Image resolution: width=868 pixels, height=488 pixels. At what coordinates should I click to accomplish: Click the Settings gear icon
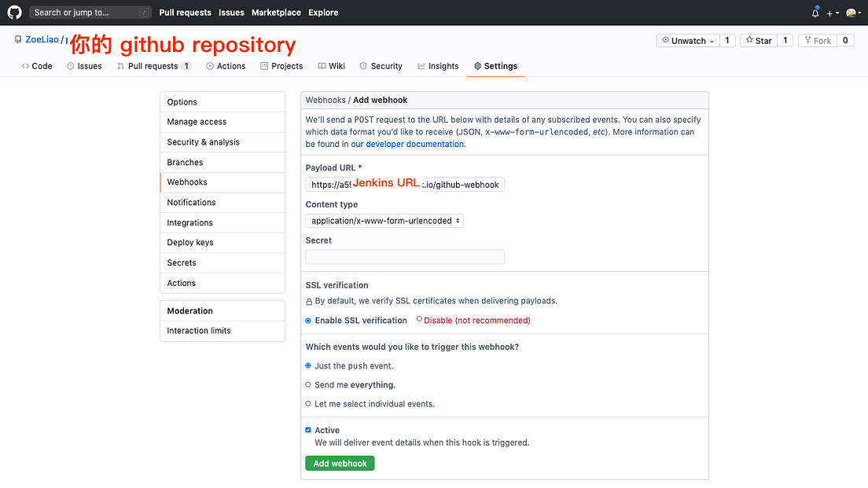point(478,66)
